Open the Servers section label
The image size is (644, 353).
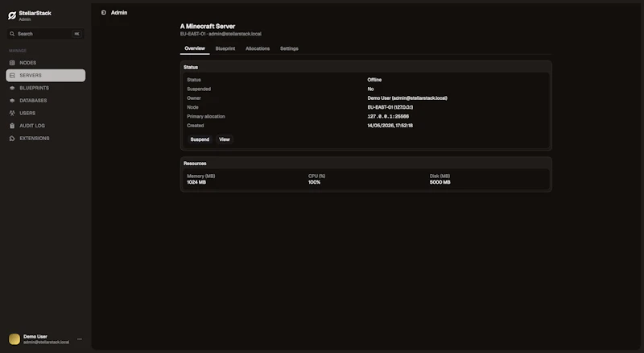[x=31, y=75]
